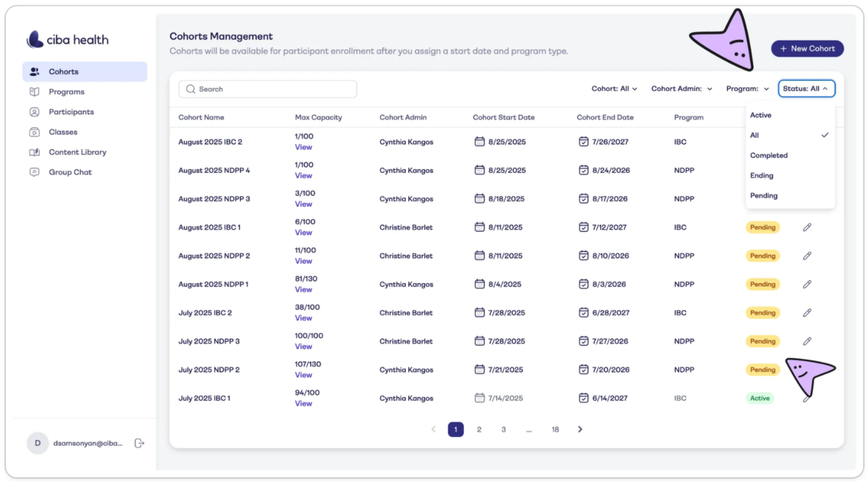Screen dimensions: 868x482
Task: Edit July 2025 NDPP 3 with pencil icon
Action: (x=807, y=341)
